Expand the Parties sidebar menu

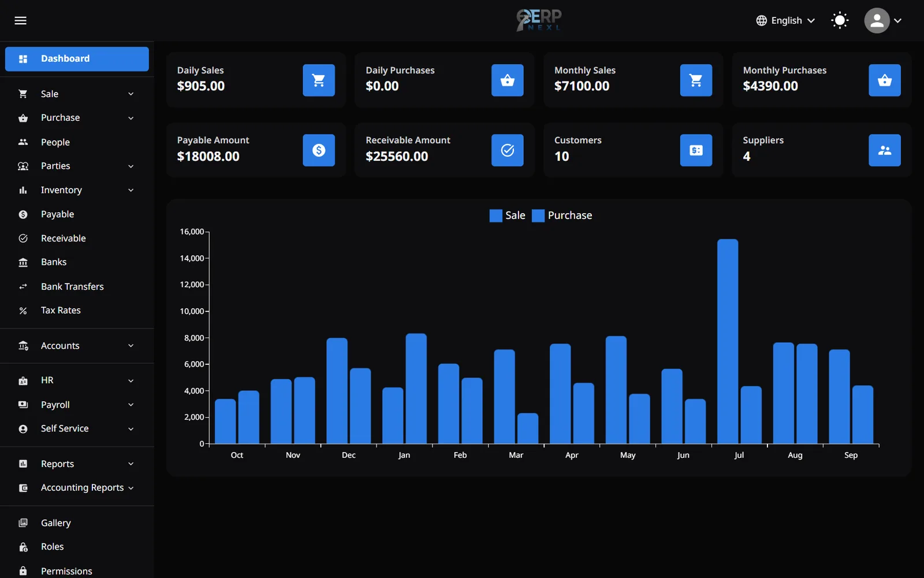[x=77, y=166]
